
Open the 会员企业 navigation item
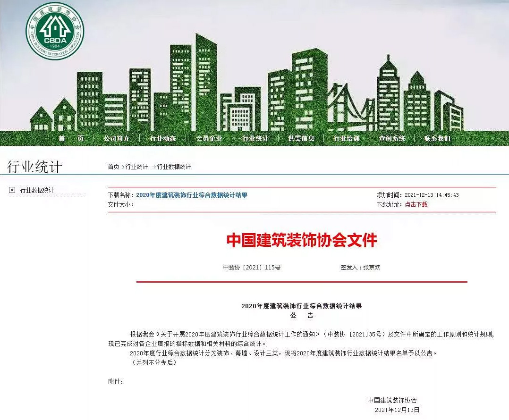coord(209,138)
